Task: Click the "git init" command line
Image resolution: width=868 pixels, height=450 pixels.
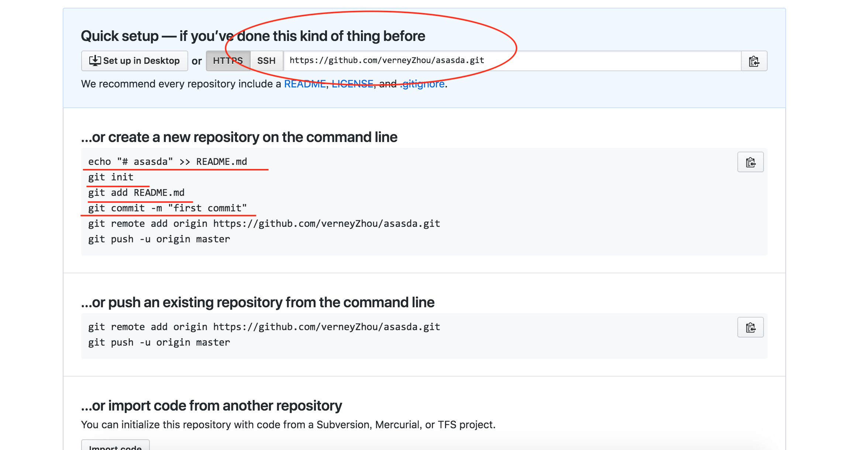Action: (111, 177)
